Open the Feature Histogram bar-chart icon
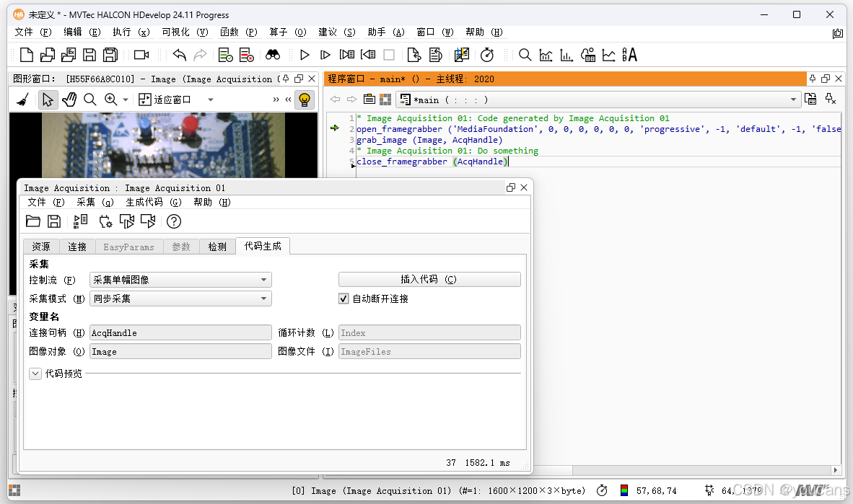Image resolution: width=853 pixels, height=504 pixels. point(567,55)
